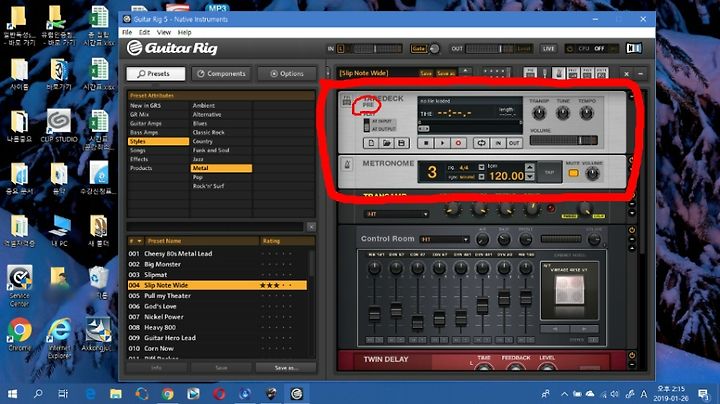Select preset 001 Cheesy 80s Metal Lead
The image size is (720, 404).
217,253
